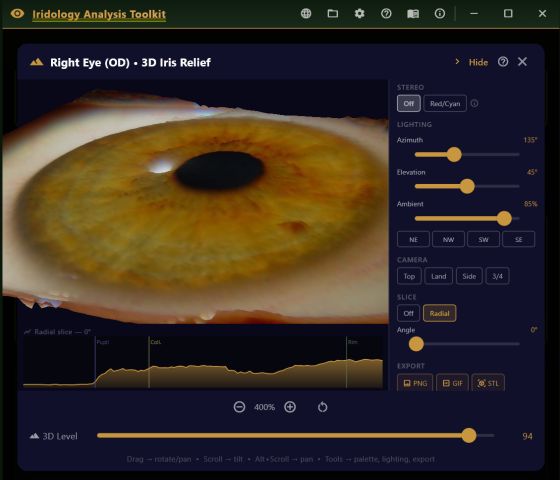Adjust the Elevation lighting slider

[x=467, y=186]
